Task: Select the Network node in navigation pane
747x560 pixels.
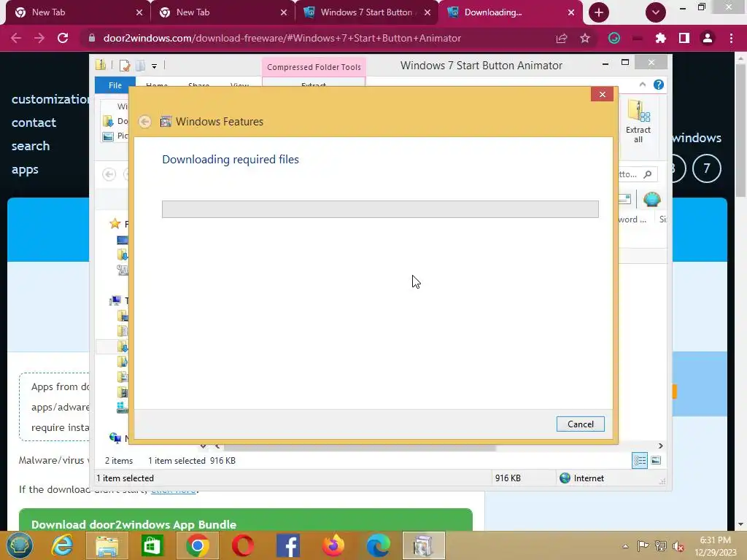Action: coord(115,437)
